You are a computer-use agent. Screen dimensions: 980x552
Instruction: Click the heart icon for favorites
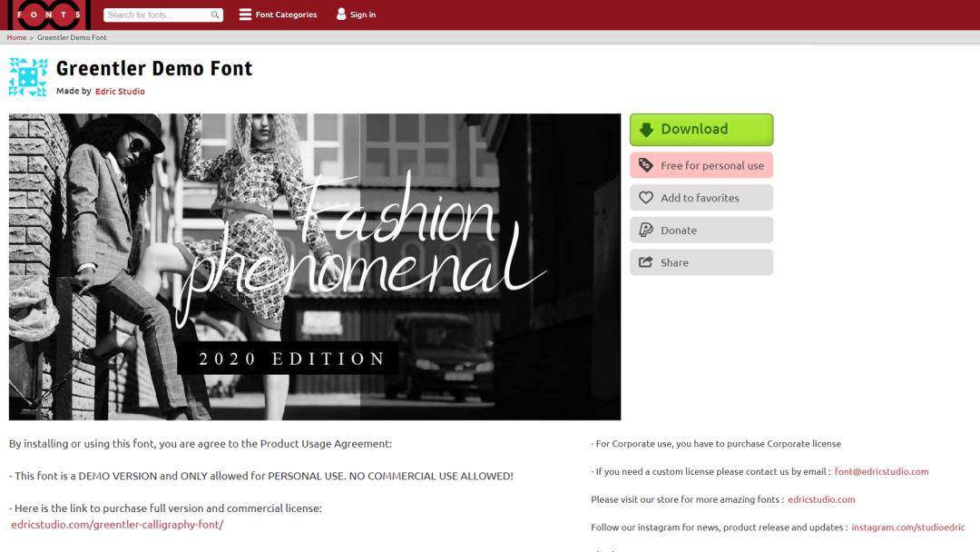[x=646, y=198]
